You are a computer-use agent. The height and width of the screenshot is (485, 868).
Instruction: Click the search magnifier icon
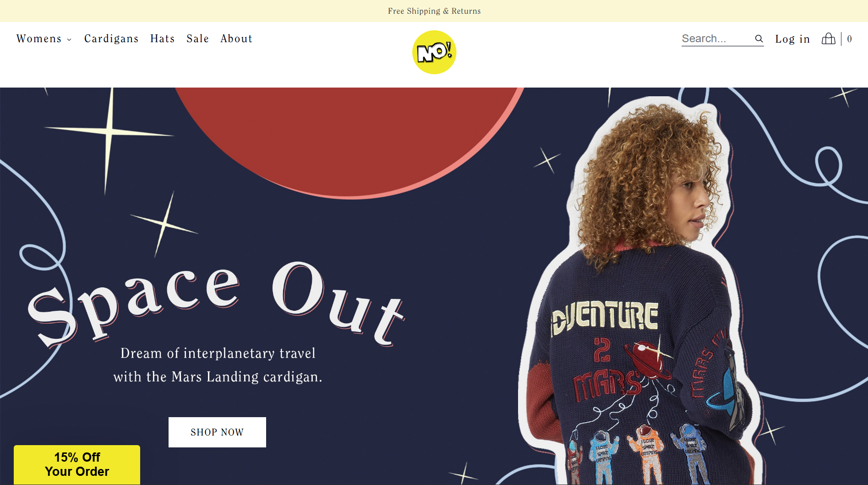[759, 39]
